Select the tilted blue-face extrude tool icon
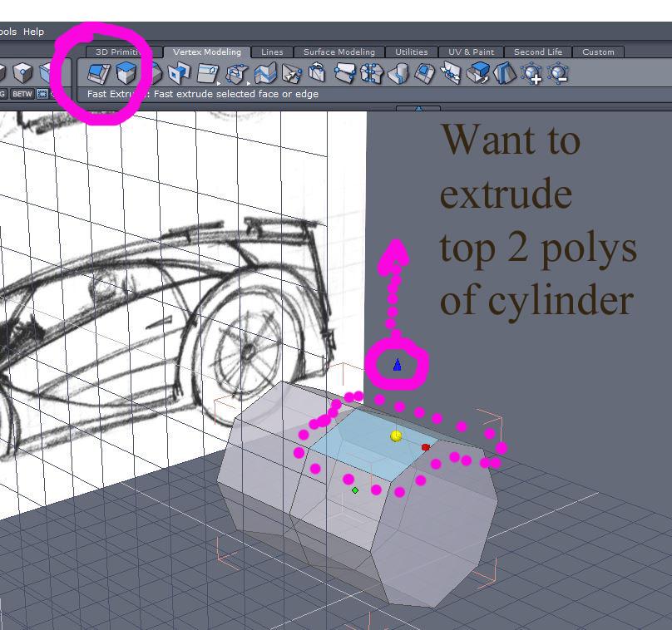 99,73
